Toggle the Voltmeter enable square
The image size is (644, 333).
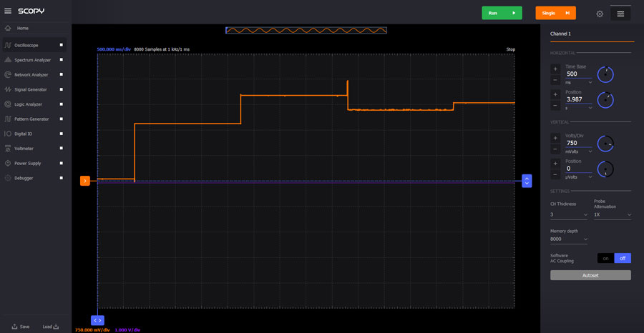61,149
